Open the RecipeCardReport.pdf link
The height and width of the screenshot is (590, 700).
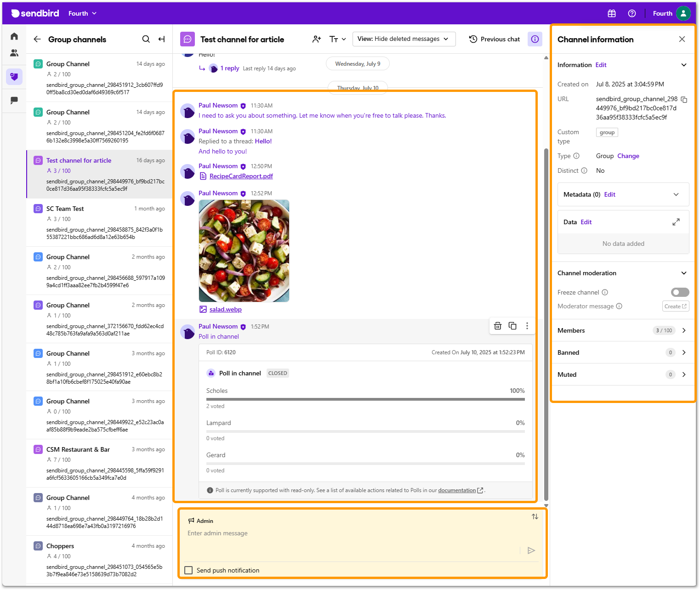click(x=241, y=176)
